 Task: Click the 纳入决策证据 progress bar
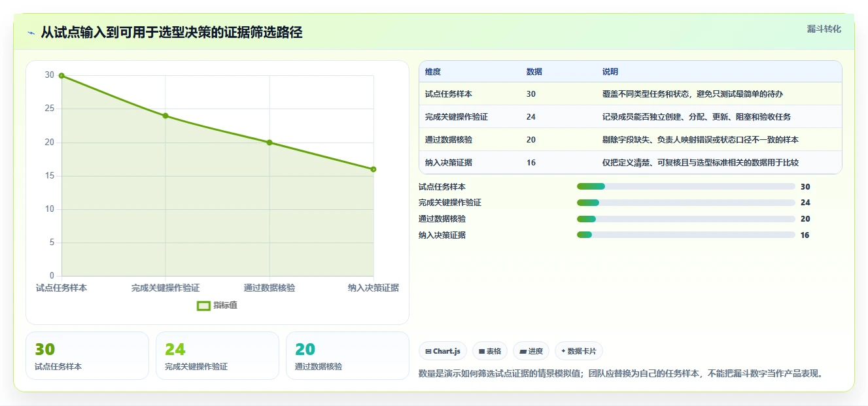coord(686,235)
